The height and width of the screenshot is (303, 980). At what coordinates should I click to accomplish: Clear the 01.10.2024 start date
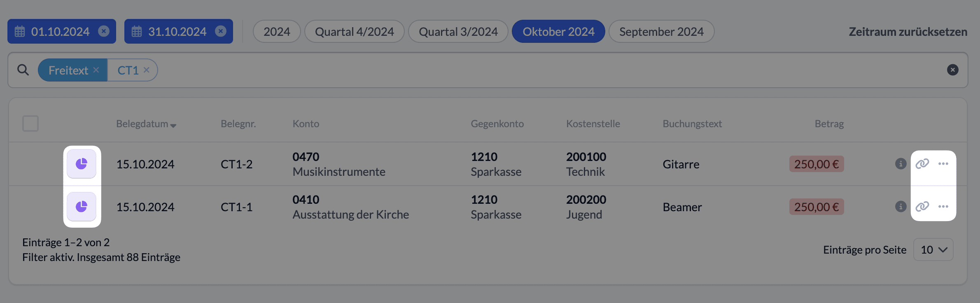[104, 31]
